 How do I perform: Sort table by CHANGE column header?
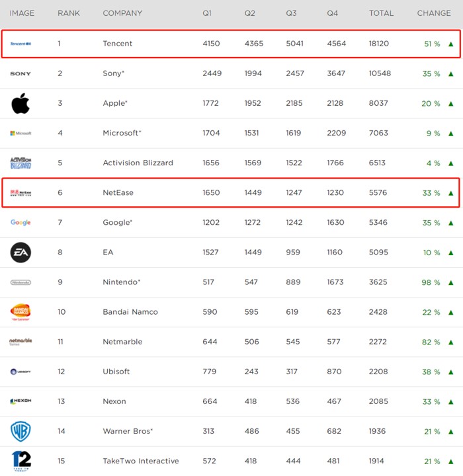pos(434,13)
